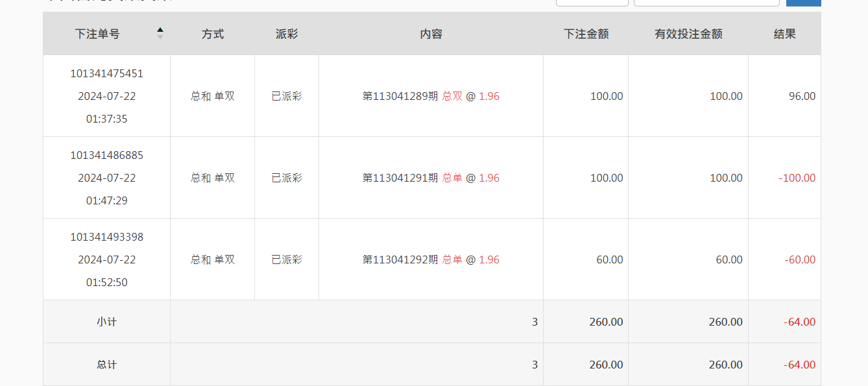Image resolution: width=868 pixels, height=386 pixels.
Task: Click the sort arrows beside 下注单号
Action: coord(160,34)
